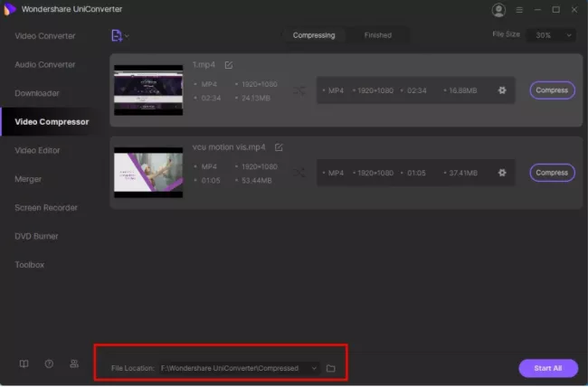Click the shuffle arrows icon for 1.mp4

(x=299, y=90)
